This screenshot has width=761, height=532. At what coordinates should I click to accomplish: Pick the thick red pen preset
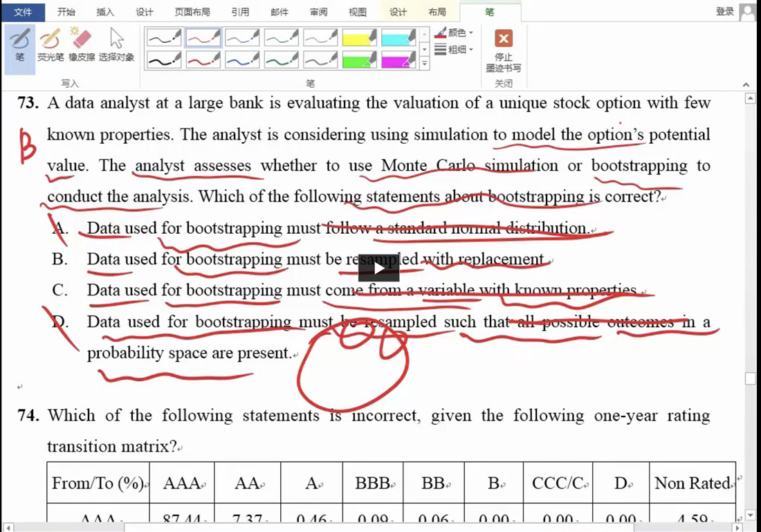pos(203,59)
